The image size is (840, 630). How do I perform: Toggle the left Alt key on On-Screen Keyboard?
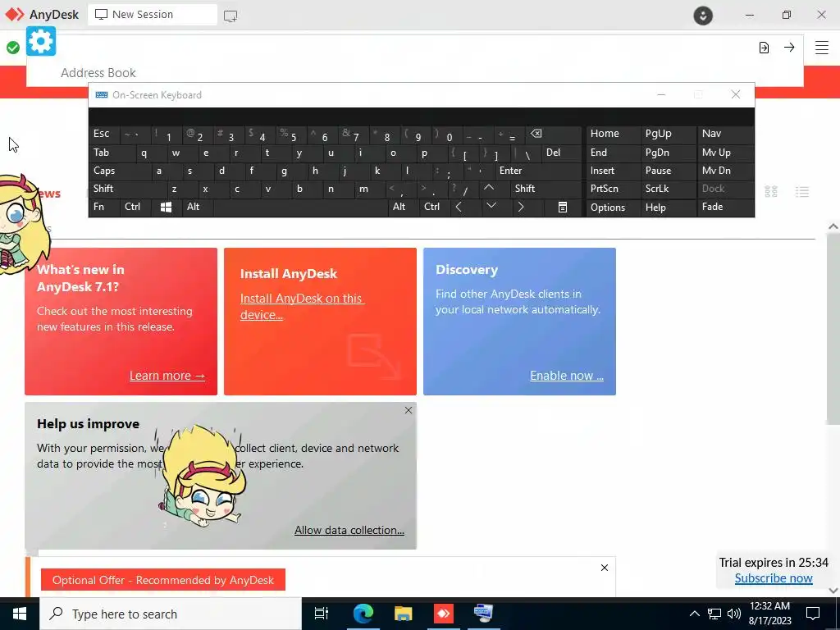(197, 207)
